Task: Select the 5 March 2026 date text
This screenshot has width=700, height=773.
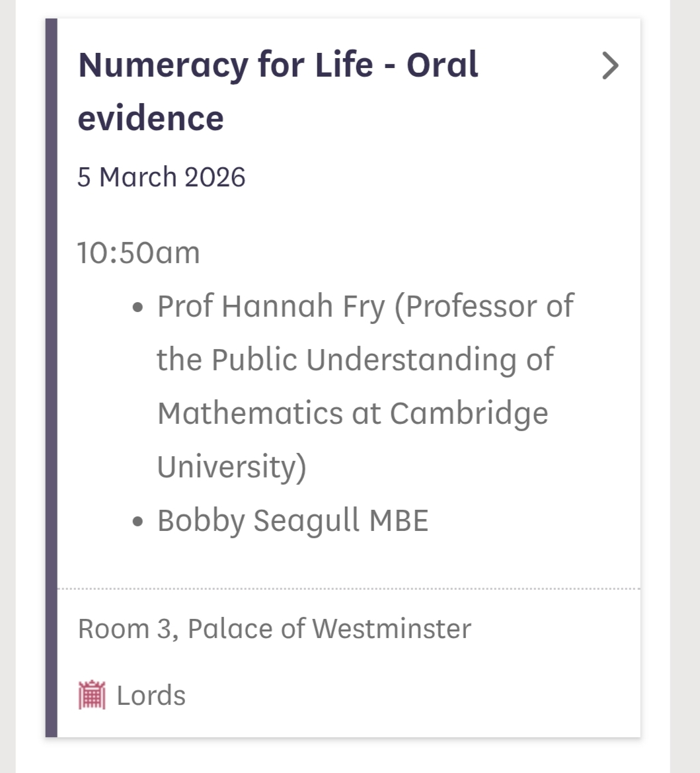Action: pyautogui.click(x=161, y=177)
